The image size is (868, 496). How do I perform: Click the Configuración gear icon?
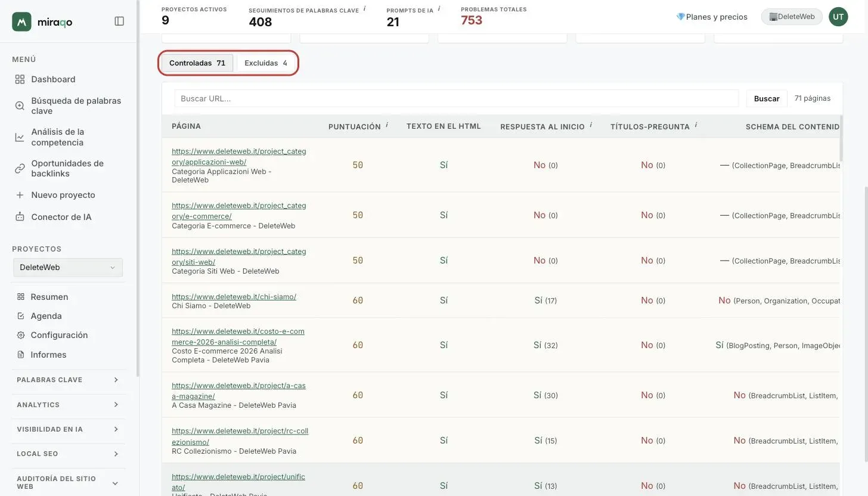(21, 335)
